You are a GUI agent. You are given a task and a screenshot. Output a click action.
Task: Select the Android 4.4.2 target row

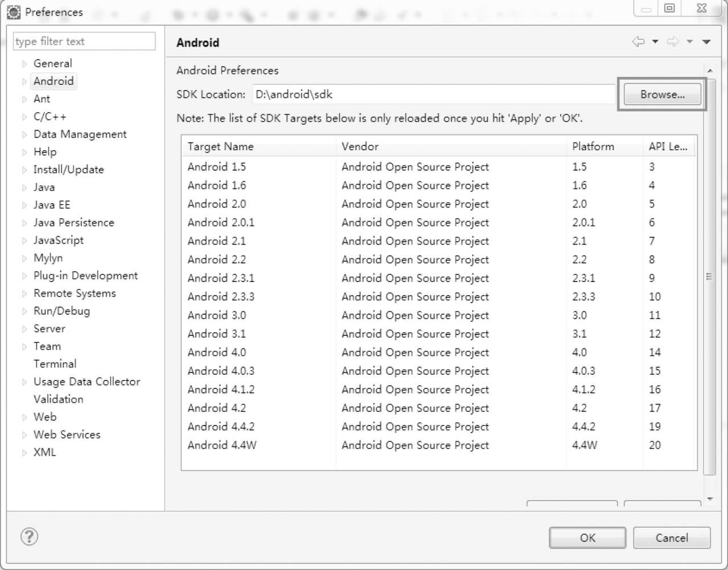(x=439, y=427)
